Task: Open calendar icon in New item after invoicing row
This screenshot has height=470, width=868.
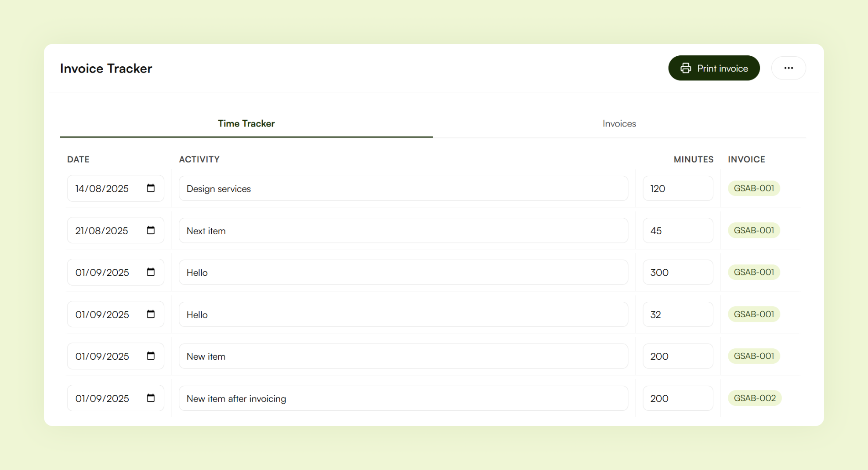Action: [x=151, y=398]
